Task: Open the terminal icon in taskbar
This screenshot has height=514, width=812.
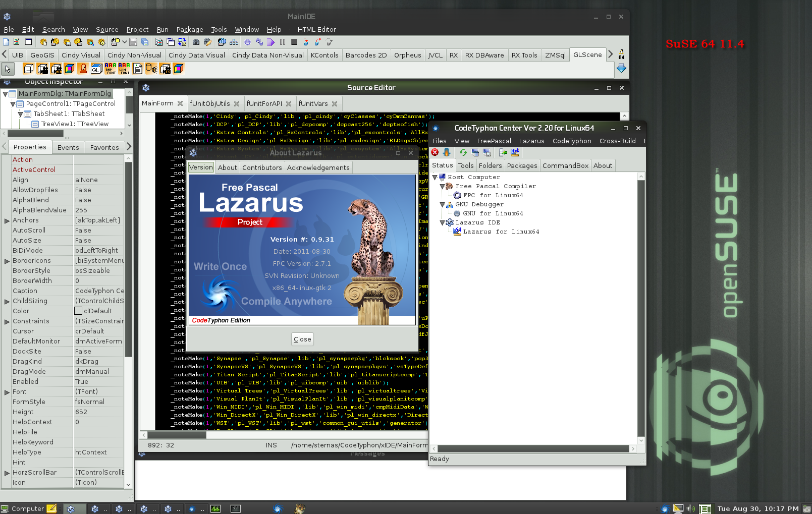Action: point(236,508)
